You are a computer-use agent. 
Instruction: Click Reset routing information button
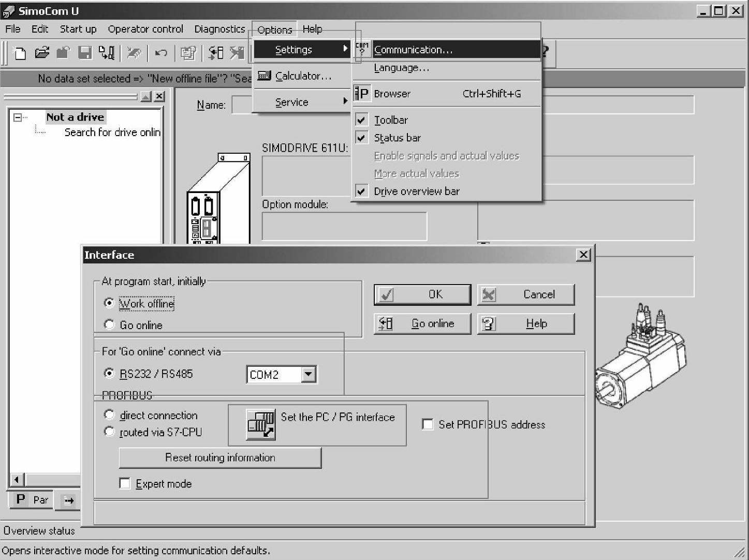(220, 458)
